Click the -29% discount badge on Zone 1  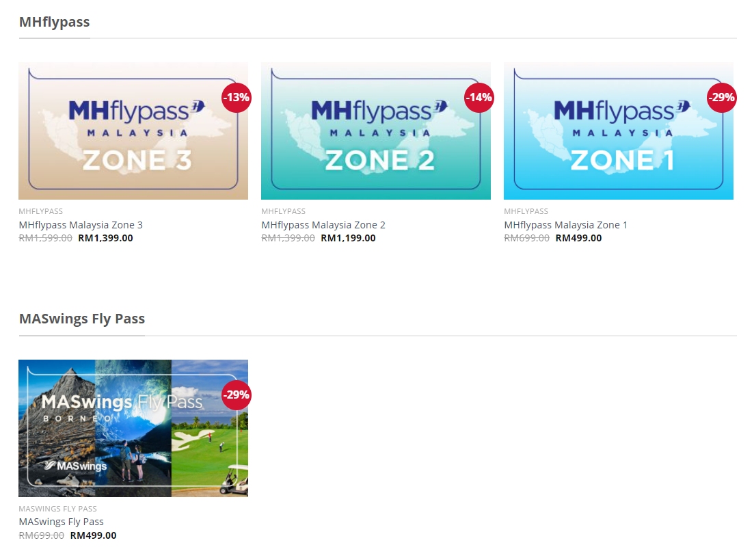(721, 98)
